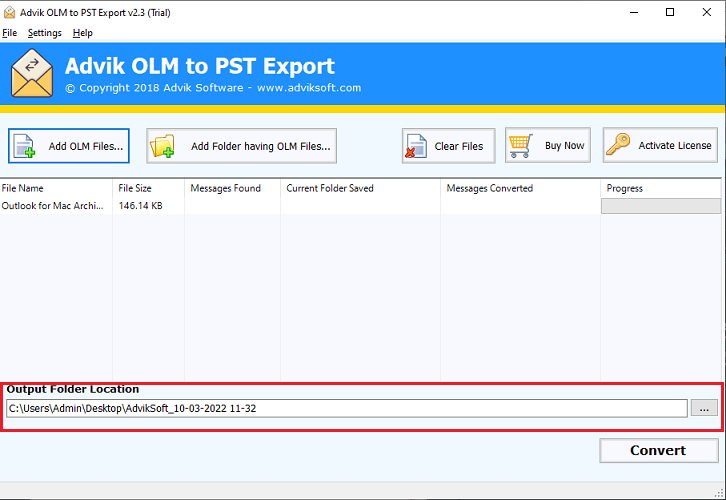Click the Activate License button label

(675, 145)
